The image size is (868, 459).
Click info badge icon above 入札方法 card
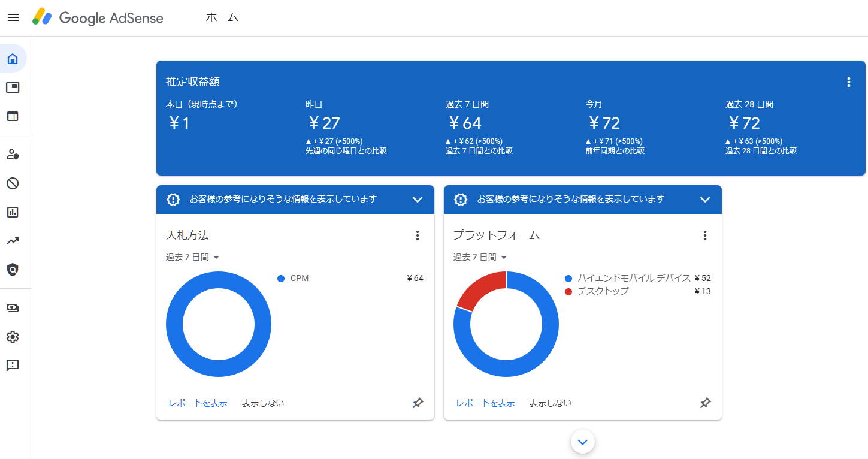[x=173, y=200]
